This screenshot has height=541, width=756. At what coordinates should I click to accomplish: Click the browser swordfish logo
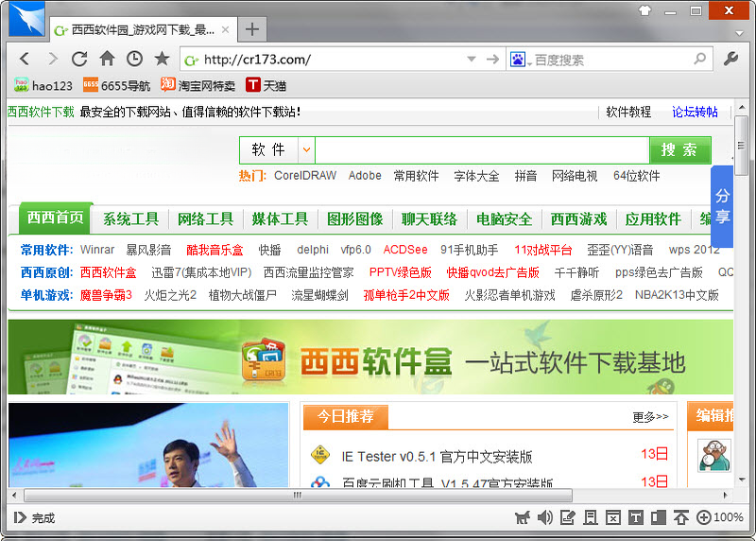(x=27, y=19)
